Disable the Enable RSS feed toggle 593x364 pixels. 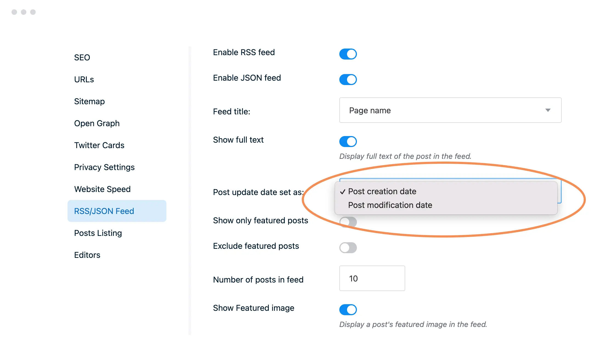348,54
